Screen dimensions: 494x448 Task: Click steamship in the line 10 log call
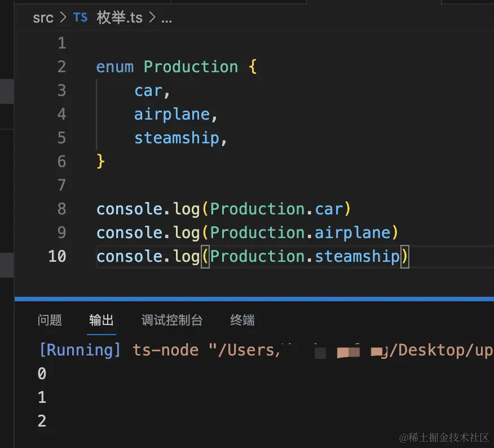[358, 256]
